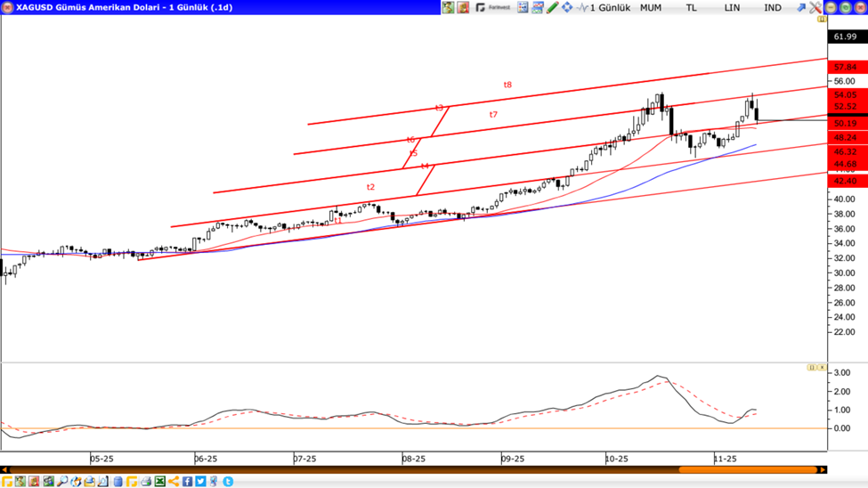The height and width of the screenshot is (488, 868).
Task: Click the blue diagonal arrow button
Action: point(800,7)
